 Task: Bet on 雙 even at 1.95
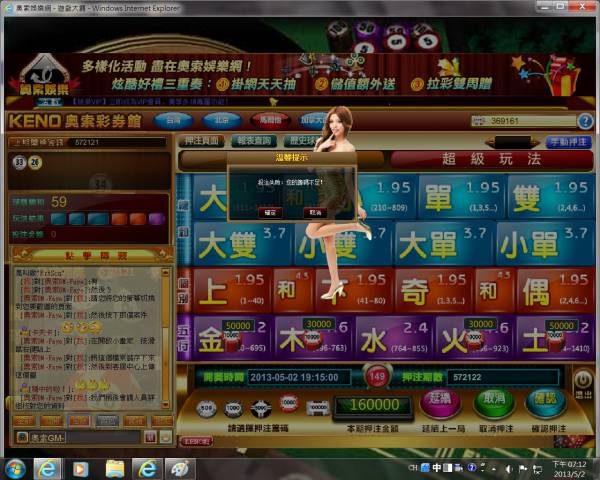pos(551,198)
